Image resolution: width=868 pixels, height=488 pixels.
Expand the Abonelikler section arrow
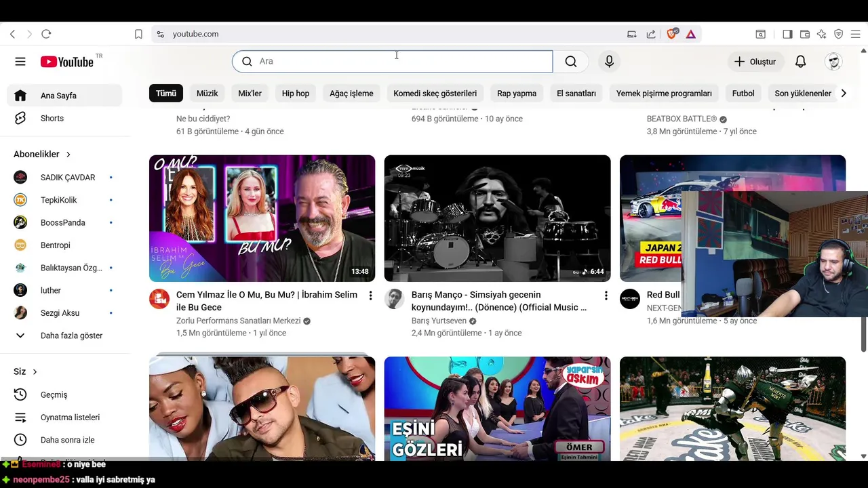pos(68,155)
